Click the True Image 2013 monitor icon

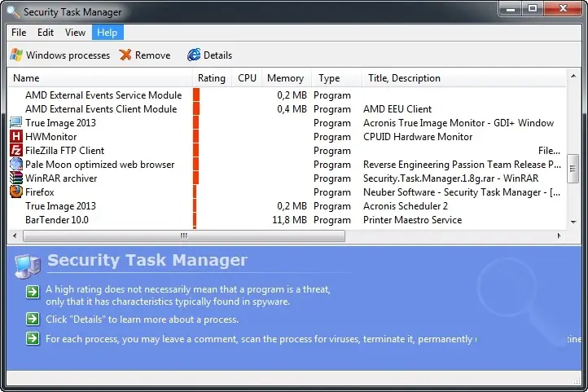coord(15,123)
